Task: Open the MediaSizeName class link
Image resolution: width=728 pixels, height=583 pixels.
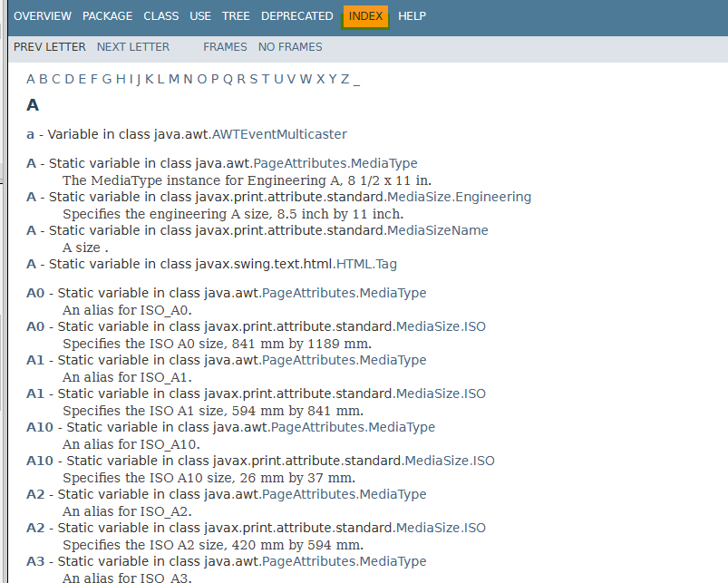Action: coord(437,230)
